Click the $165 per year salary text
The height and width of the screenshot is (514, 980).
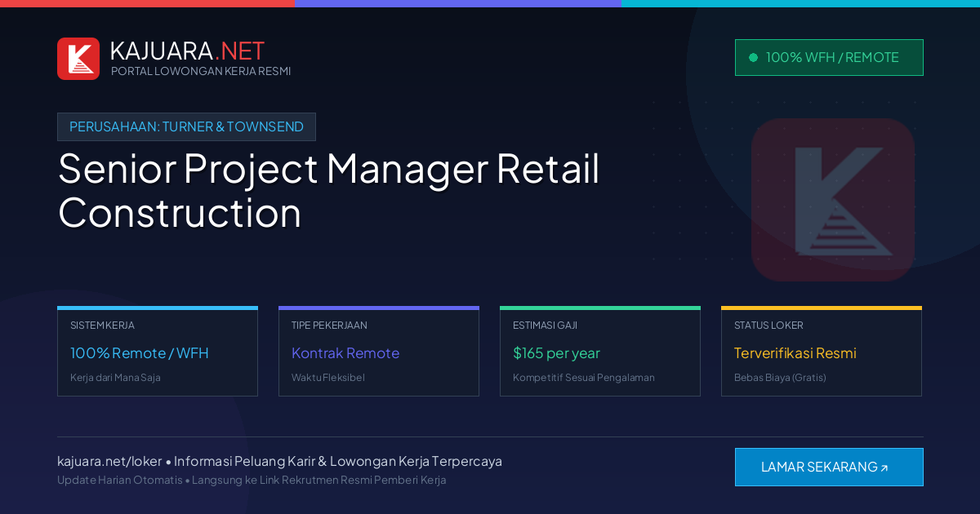[x=556, y=353]
